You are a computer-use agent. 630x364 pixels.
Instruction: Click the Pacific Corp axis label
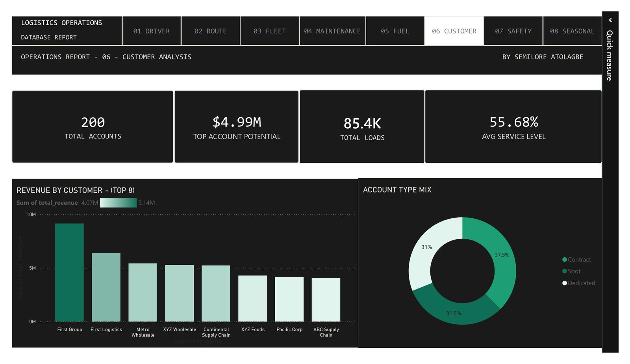coord(289,329)
